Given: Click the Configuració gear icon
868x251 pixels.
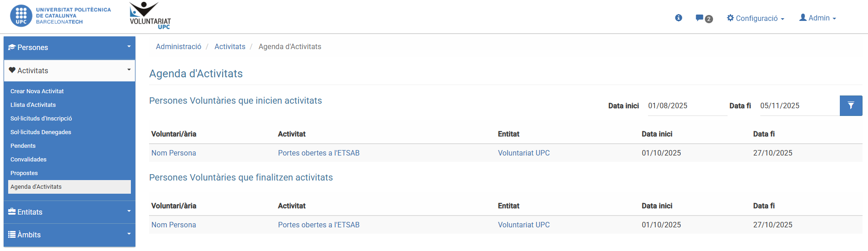Looking at the screenshot, I should point(730,18).
